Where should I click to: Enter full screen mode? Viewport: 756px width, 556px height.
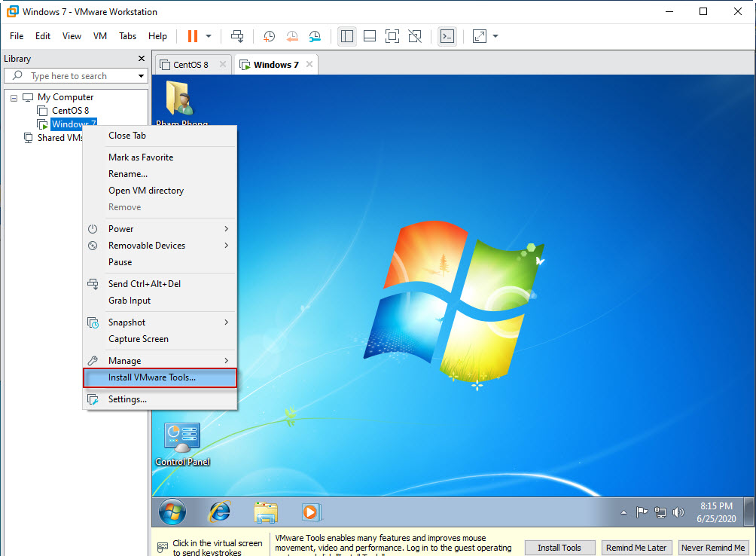[x=392, y=36]
